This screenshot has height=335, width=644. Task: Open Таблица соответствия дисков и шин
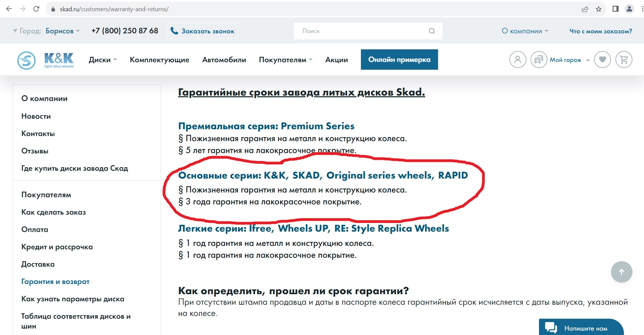pos(76,321)
